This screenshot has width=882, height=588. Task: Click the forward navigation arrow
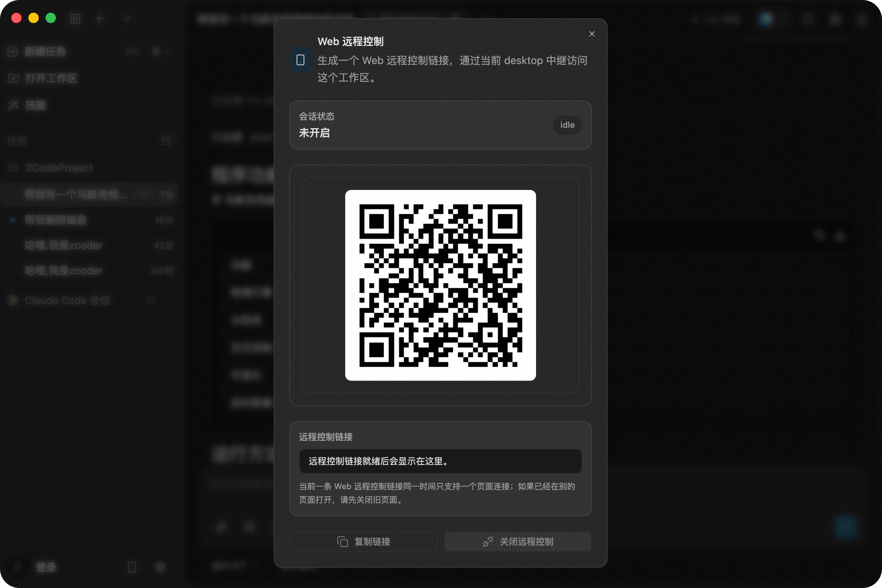pyautogui.click(x=126, y=18)
